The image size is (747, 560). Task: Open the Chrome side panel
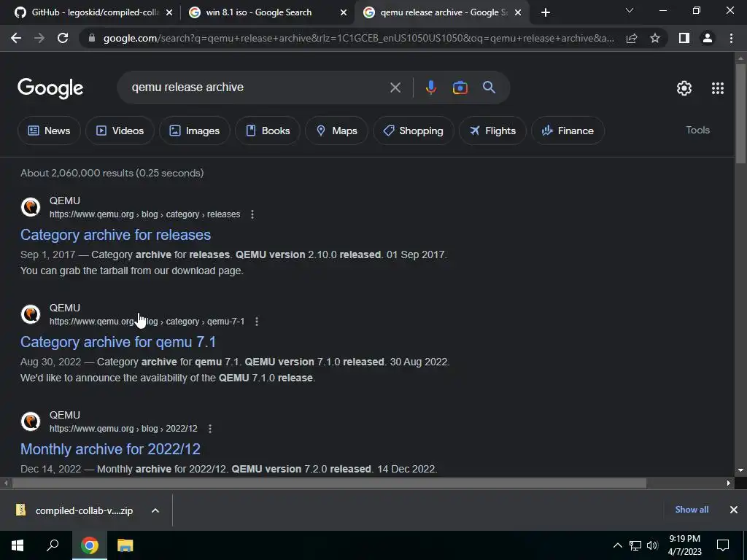tap(684, 38)
